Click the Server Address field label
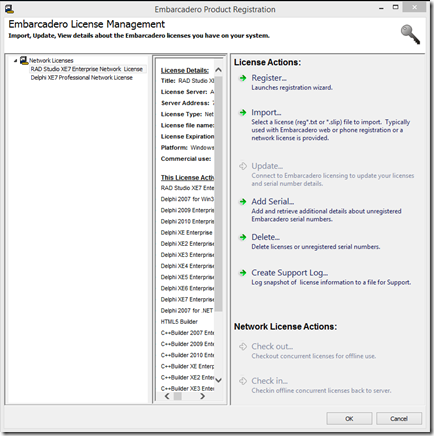434x436 pixels. tap(185, 103)
